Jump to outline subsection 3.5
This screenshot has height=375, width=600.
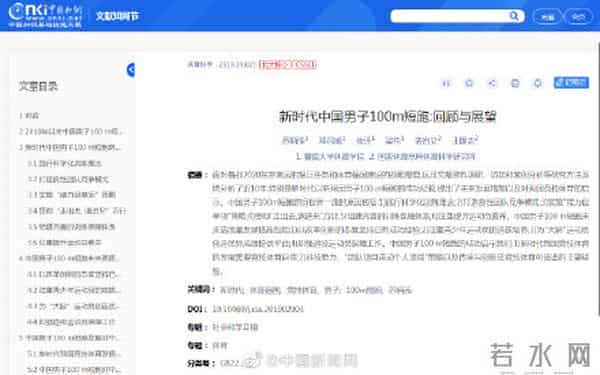(71, 227)
